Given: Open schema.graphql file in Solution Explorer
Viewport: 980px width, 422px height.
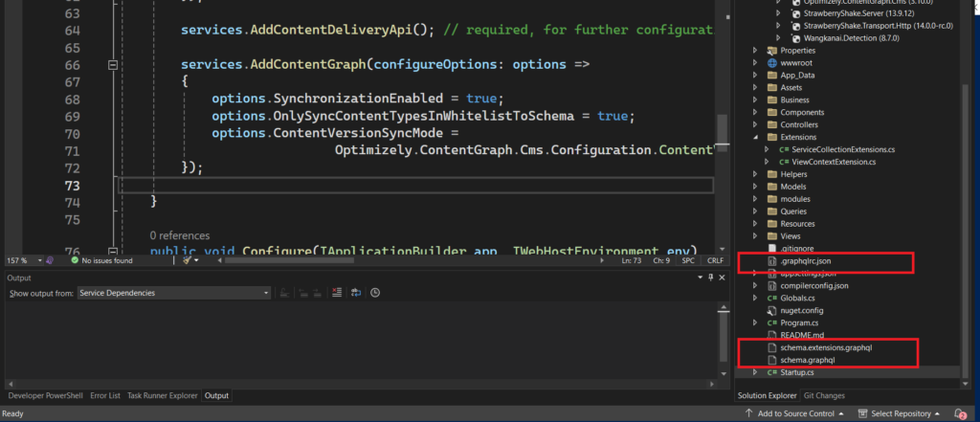Looking at the screenshot, I should point(807,360).
